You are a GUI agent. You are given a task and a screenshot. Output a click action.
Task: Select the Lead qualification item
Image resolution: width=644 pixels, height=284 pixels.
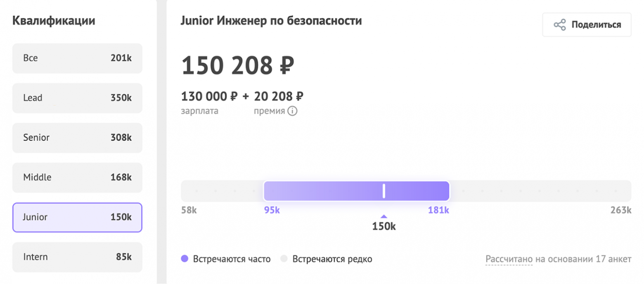77,98
